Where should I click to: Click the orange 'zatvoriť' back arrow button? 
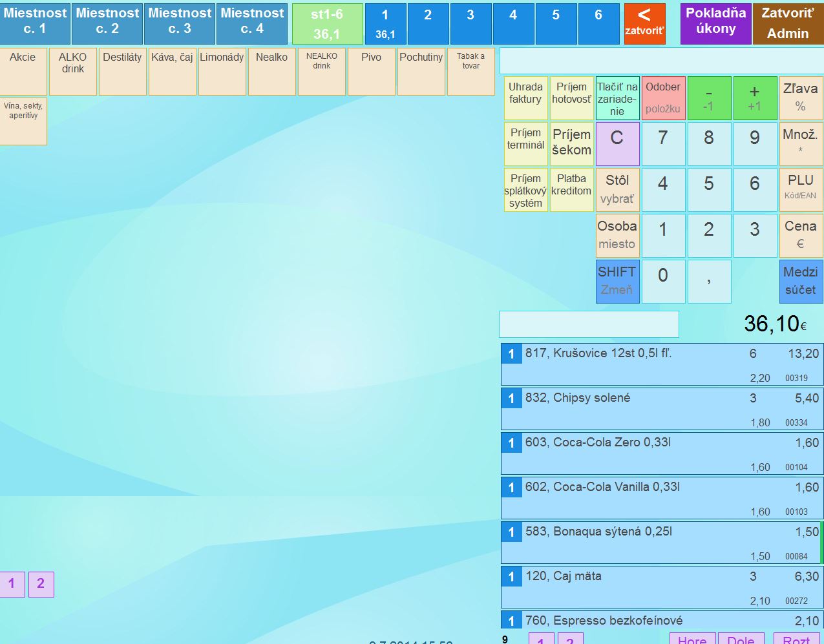click(x=644, y=23)
